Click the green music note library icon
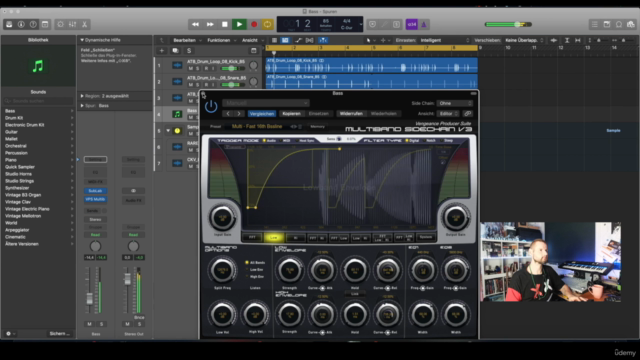This screenshot has height=360, width=640. (38, 66)
